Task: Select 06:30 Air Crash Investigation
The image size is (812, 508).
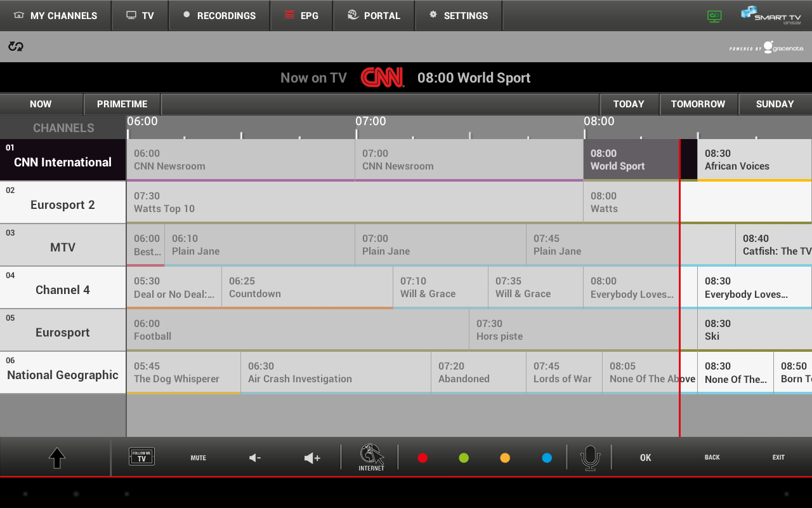Action: click(x=336, y=373)
